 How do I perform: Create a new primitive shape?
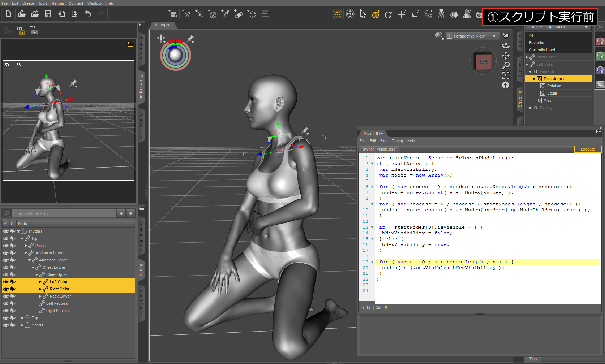click(x=238, y=14)
